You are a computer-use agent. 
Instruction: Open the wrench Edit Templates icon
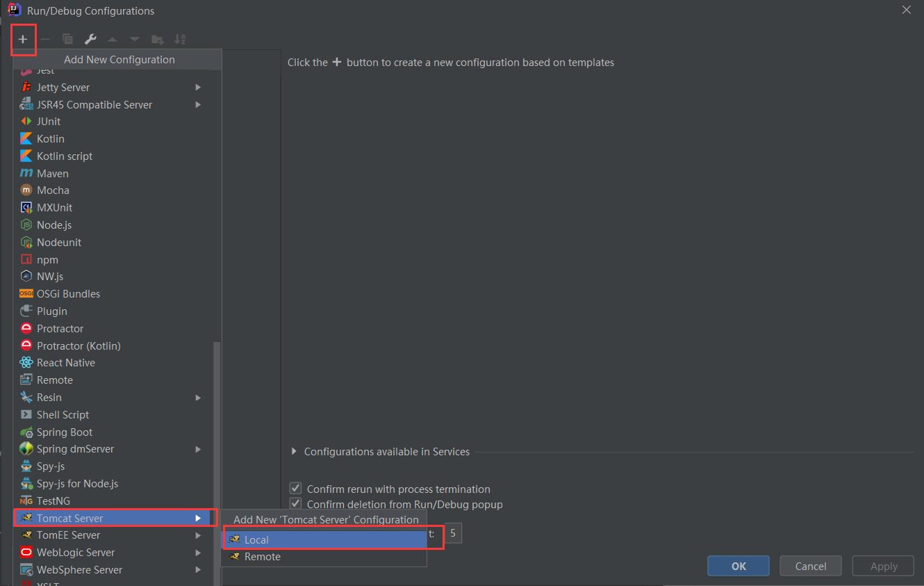point(90,40)
